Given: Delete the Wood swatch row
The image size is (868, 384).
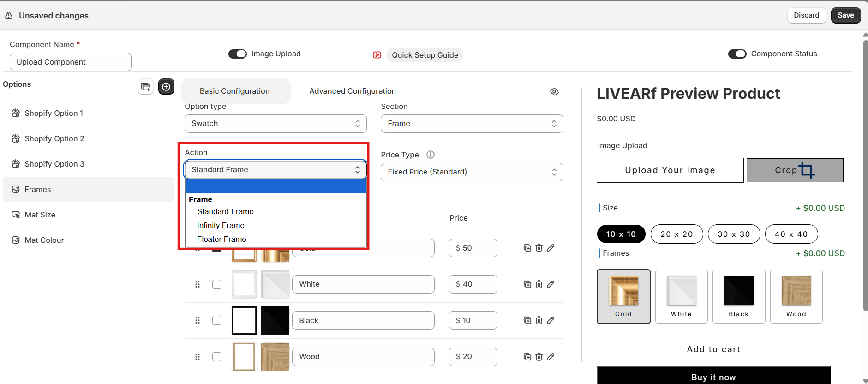Looking at the screenshot, I should [x=539, y=357].
